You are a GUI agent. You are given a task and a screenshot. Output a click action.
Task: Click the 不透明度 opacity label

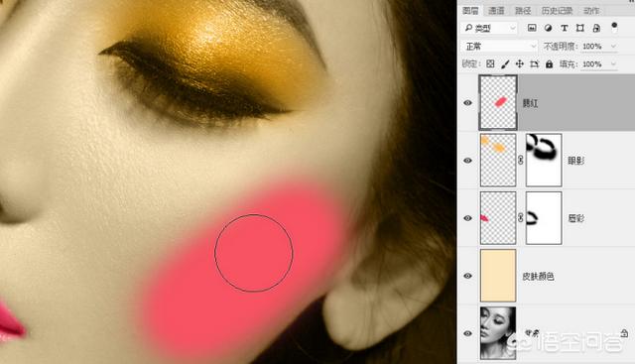pos(561,47)
